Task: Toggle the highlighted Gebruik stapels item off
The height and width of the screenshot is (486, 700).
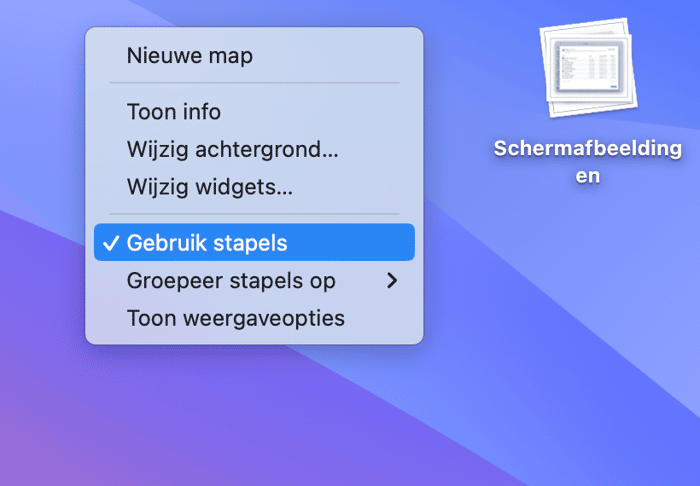Action: point(254,242)
